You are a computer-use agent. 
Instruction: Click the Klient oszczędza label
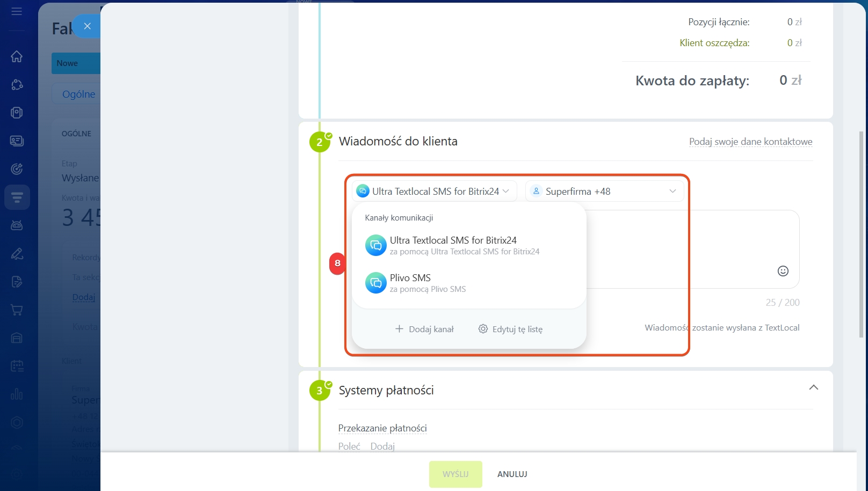714,43
